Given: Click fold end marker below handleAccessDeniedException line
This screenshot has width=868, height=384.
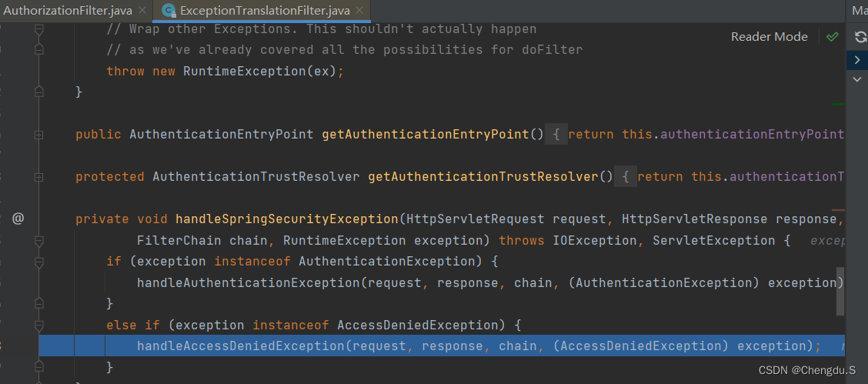Looking at the screenshot, I should click(38, 367).
